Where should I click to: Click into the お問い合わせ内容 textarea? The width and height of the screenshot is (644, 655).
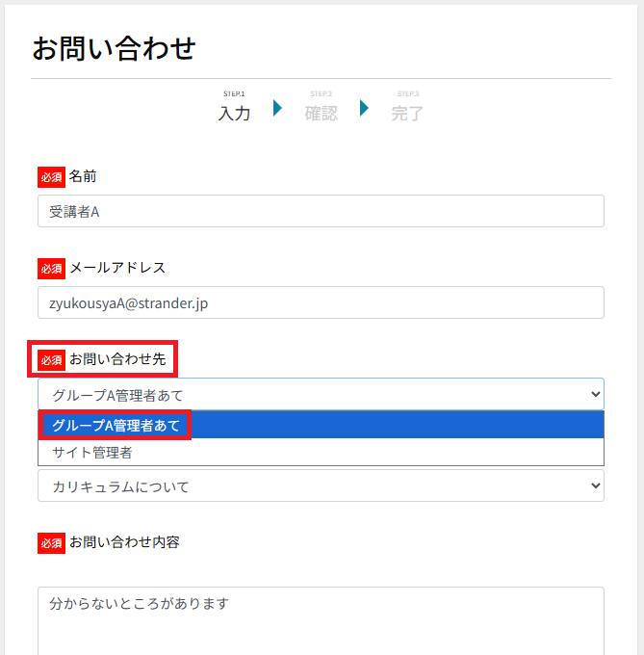click(x=321, y=620)
